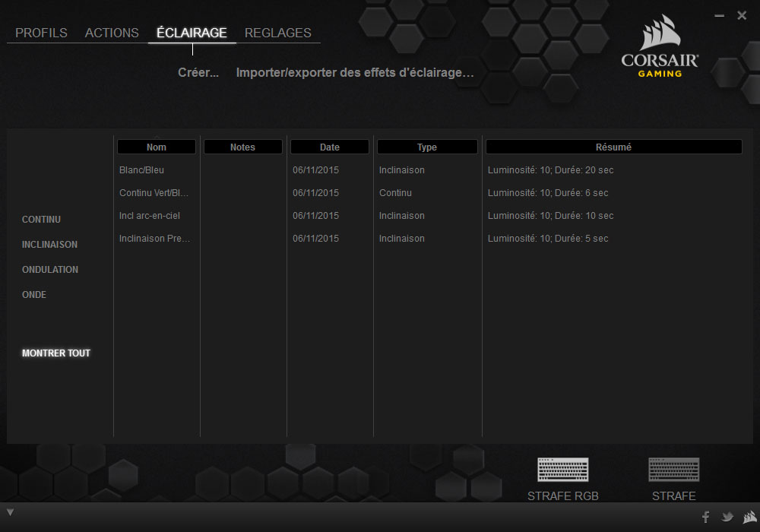Image resolution: width=760 pixels, height=532 pixels.
Task: Filter lighting effects by CONTINU
Action: 41,220
